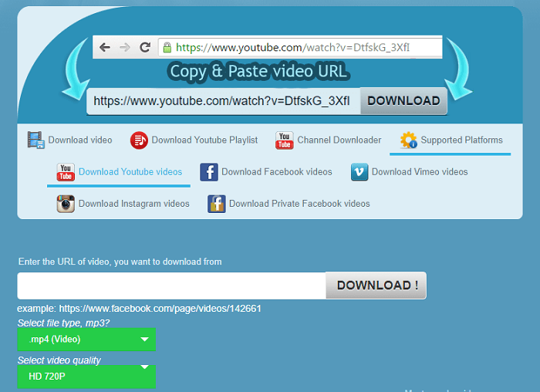Click the YouTube logo icon beside Download Youtube videos
This screenshot has width=540, height=392.
tap(66, 172)
